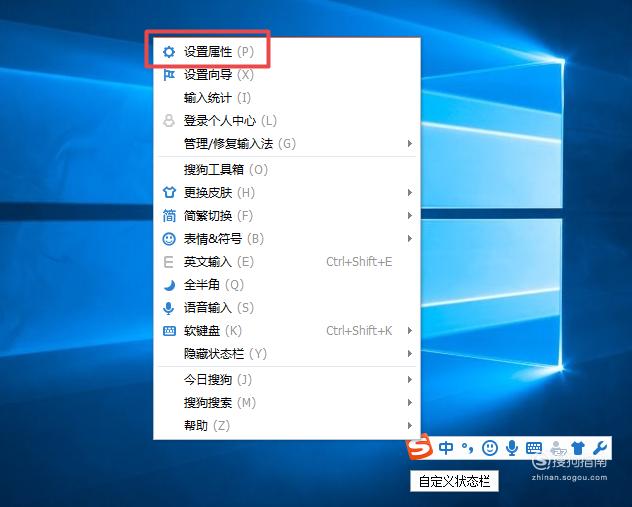Expand the 搜狗搜索 submenu arrow
632x507 pixels.
(x=410, y=403)
